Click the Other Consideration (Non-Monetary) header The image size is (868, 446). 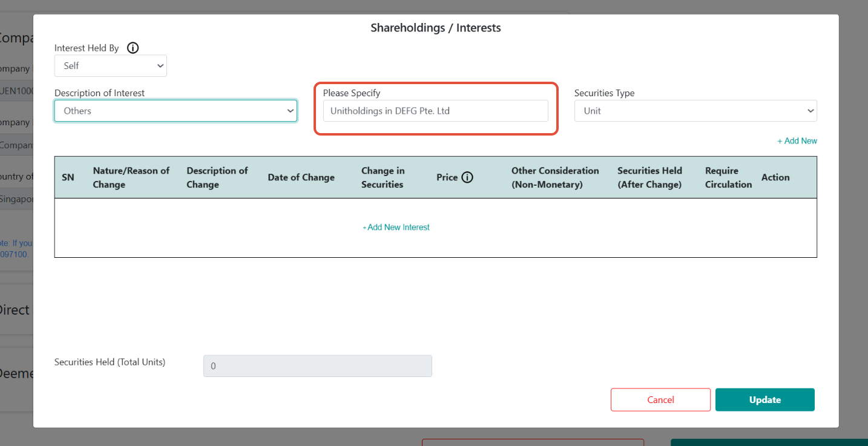point(555,177)
